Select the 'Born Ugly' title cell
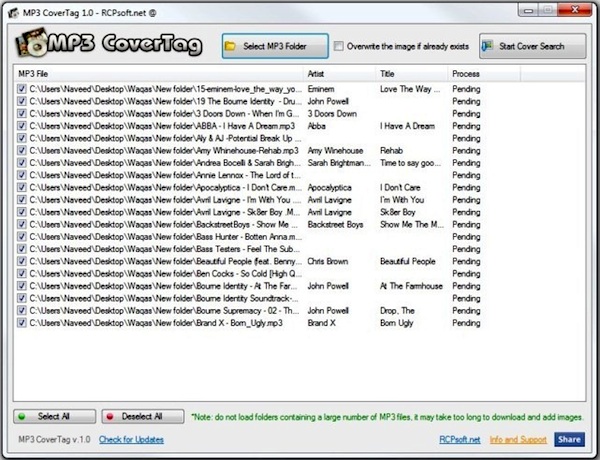This screenshot has height=460, width=600. click(x=396, y=323)
